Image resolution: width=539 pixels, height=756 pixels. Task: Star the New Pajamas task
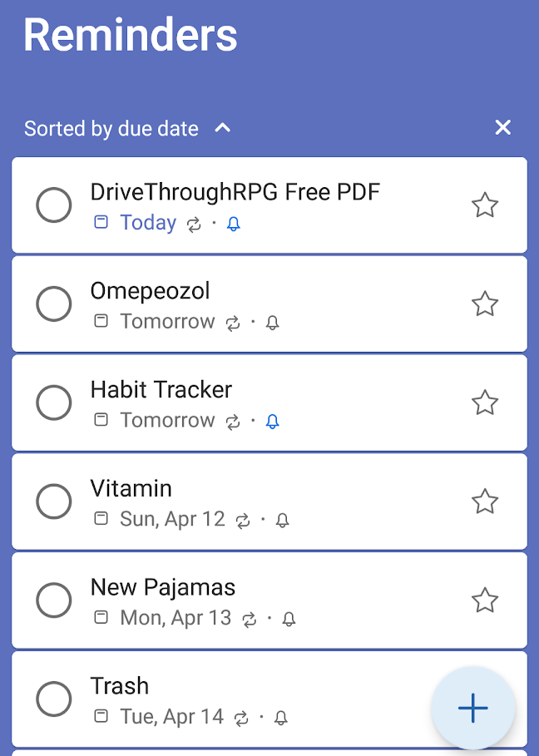(x=485, y=600)
